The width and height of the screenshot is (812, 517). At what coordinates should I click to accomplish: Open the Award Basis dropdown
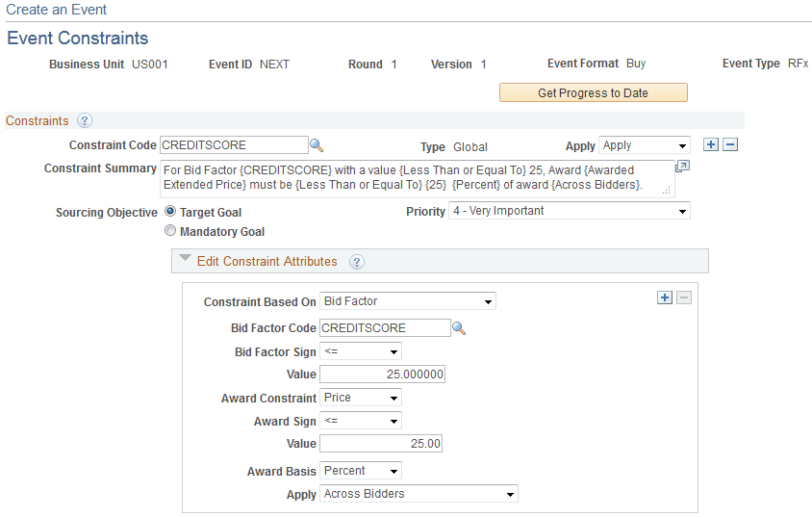tap(361, 471)
